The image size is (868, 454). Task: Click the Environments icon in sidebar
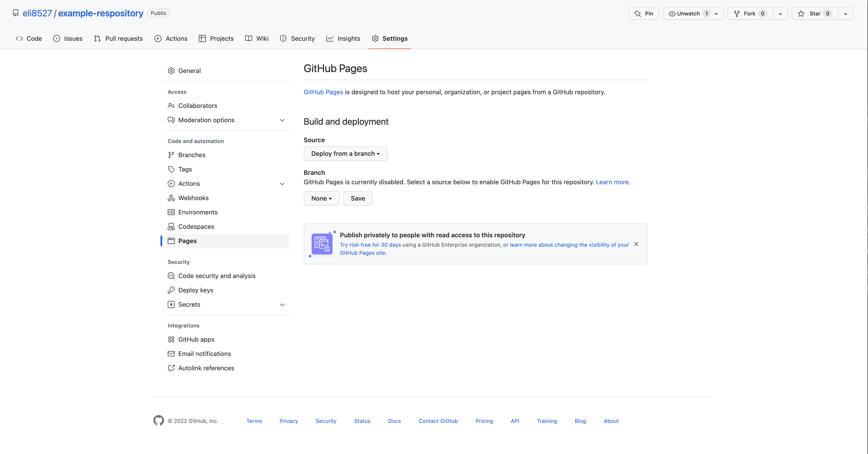tap(171, 212)
